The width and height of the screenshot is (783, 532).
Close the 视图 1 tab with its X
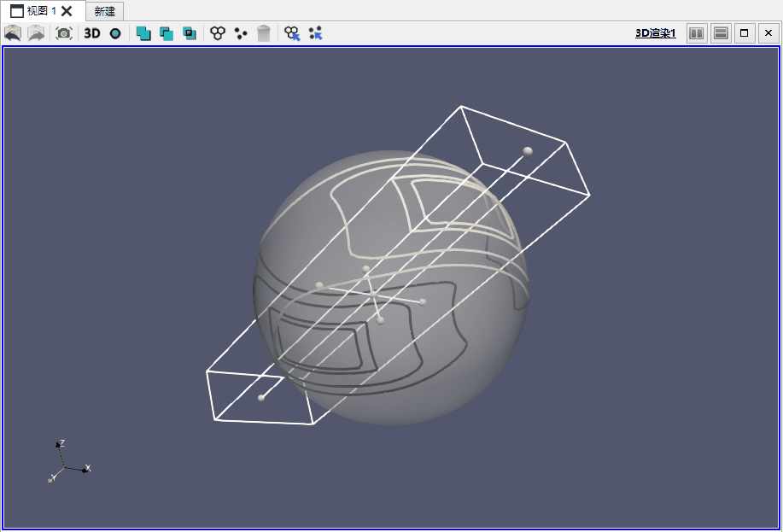pyautogui.click(x=67, y=11)
